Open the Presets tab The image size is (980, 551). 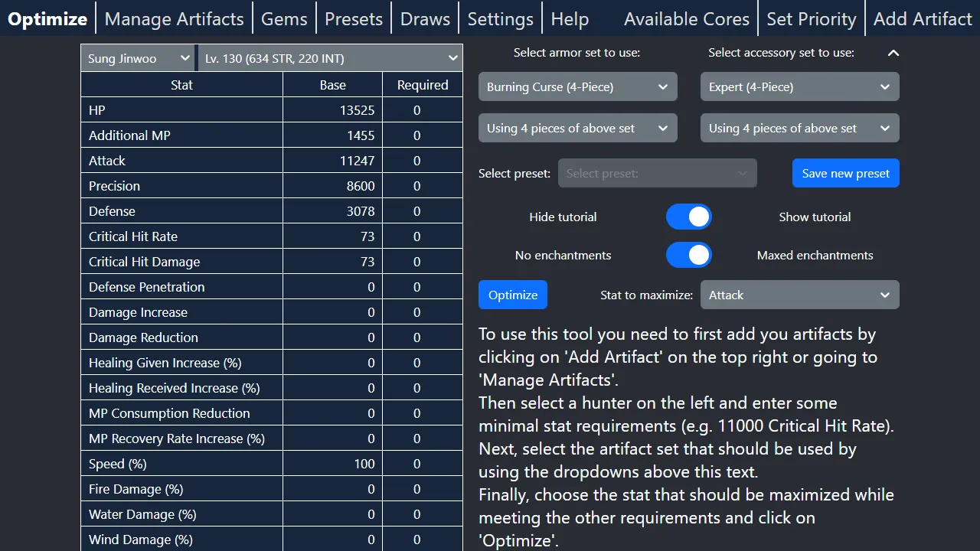(353, 18)
